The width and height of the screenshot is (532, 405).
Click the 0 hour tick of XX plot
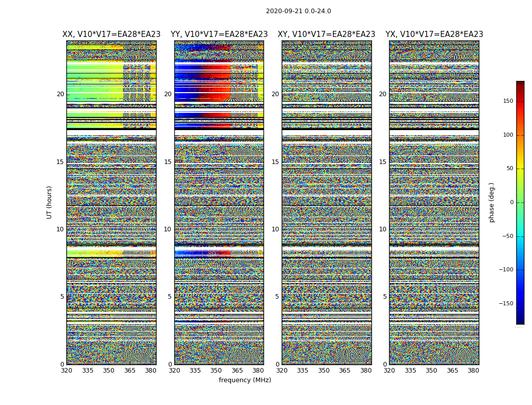coord(62,364)
